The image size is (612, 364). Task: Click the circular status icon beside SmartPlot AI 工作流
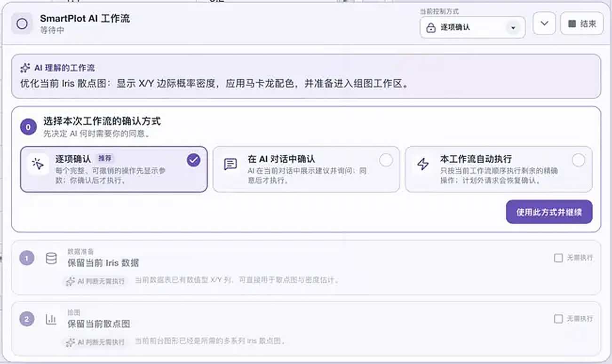pyautogui.click(x=22, y=24)
